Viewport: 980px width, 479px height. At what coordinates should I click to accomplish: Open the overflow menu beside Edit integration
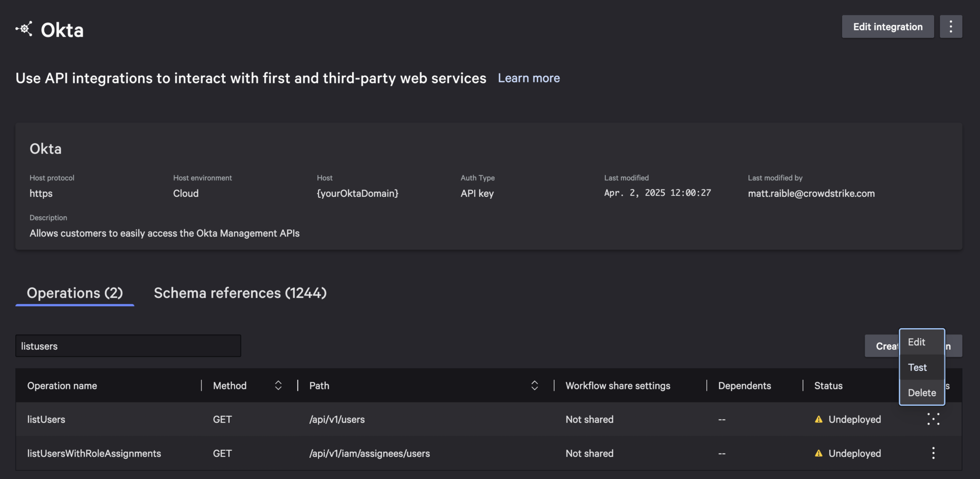tap(951, 26)
